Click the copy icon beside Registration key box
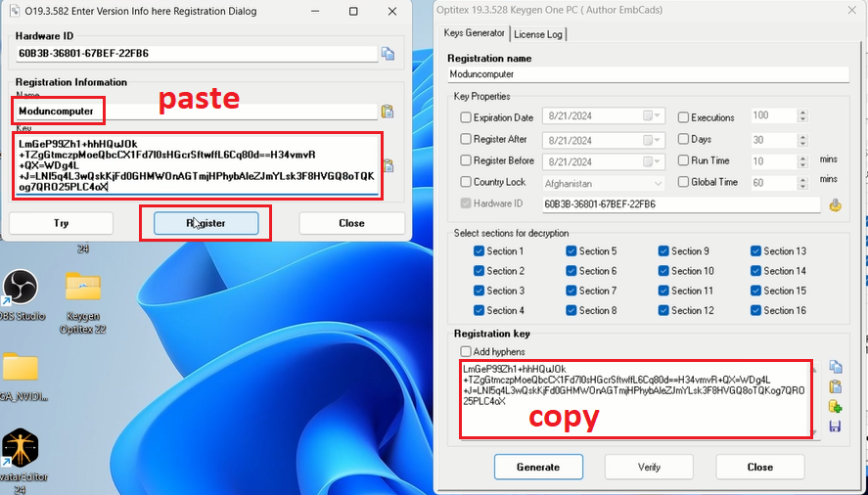 pos(835,367)
